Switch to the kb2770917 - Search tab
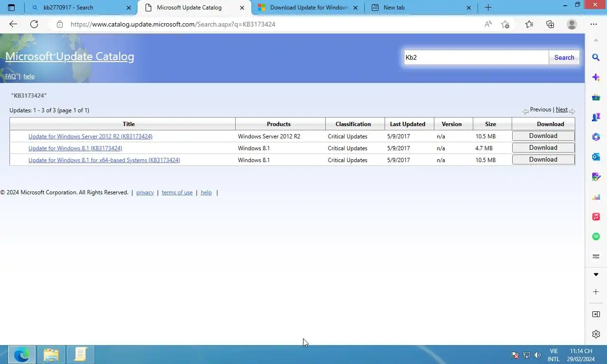 click(81, 8)
